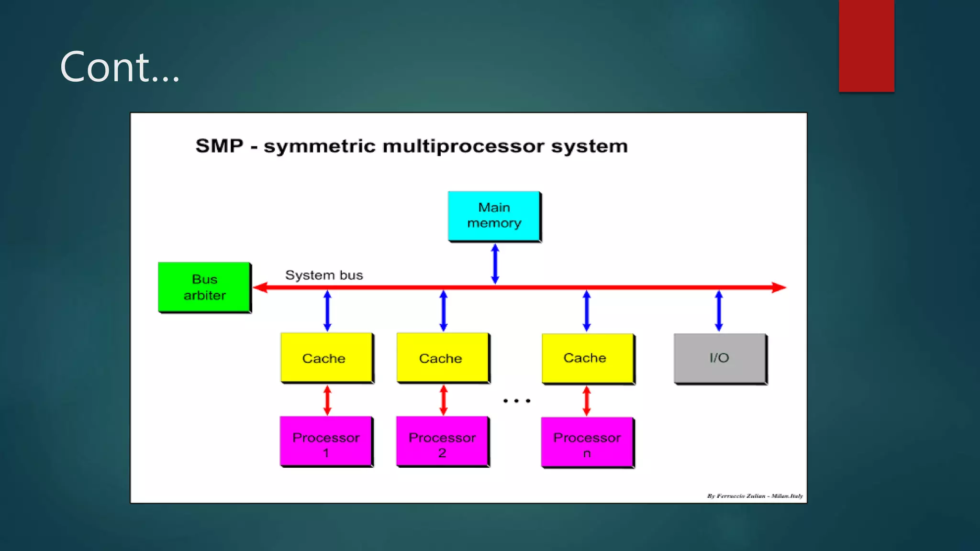The height and width of the screenshot is (551, 980).
Task: Click the ellipsis dots between processors
Action: (x=517, y=401)
